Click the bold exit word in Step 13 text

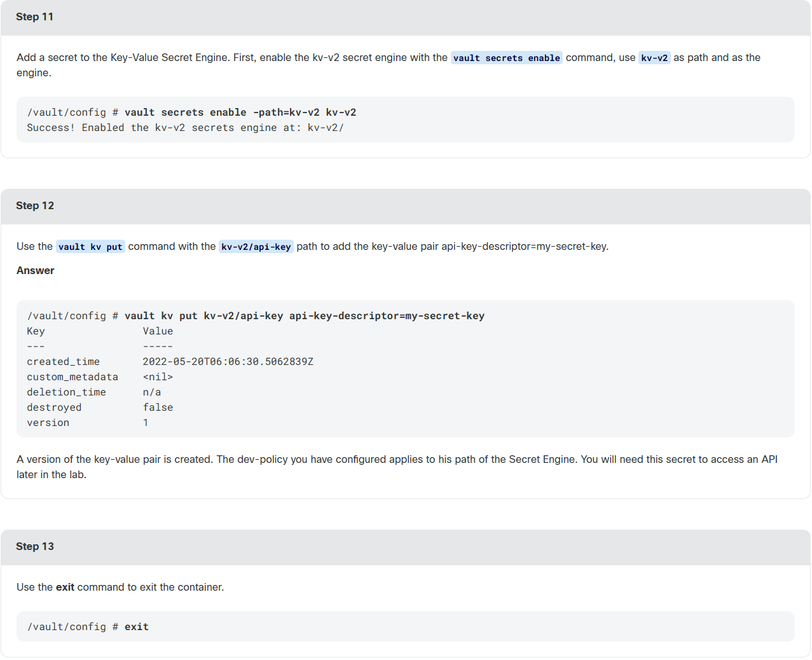65,588
